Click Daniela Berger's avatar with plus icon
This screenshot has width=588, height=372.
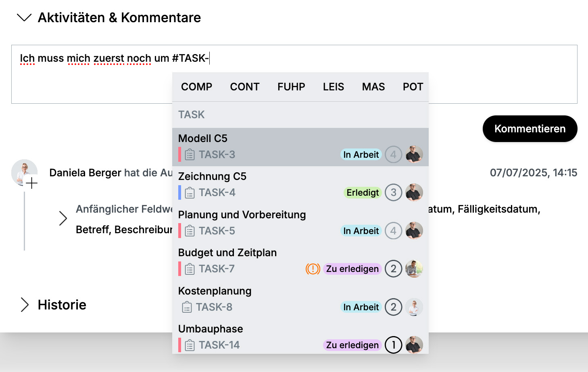[x=25, y=173]
